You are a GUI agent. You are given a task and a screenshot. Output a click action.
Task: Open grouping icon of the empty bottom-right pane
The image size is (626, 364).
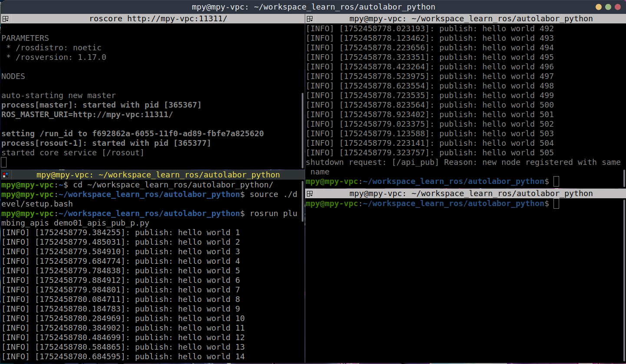click(310, 193)
